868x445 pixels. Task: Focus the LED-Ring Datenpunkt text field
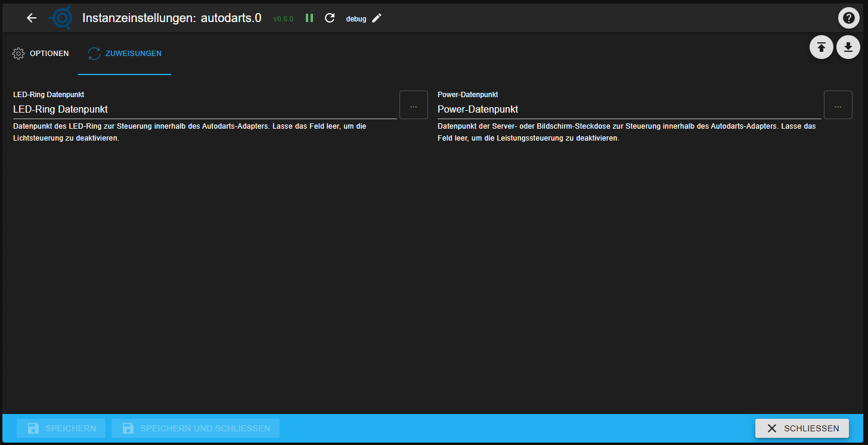click(204, 110)
